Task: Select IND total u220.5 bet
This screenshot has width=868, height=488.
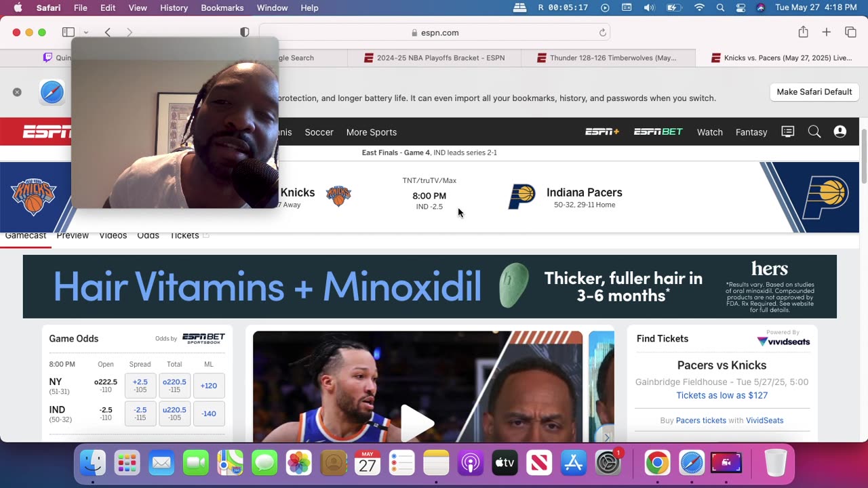Action: point(174,413)
